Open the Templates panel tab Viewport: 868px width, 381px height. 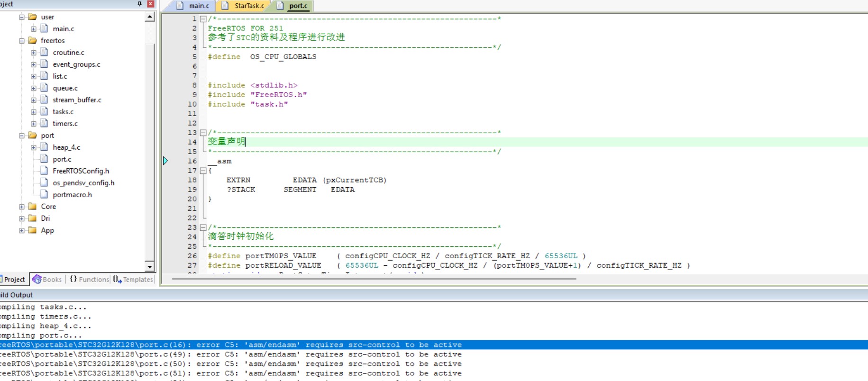point(133,279)
